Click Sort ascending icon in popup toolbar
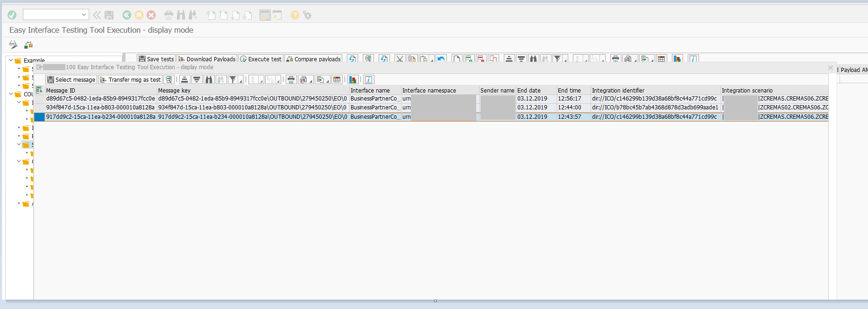Viewport: 868px width, 309px height. 184,80
